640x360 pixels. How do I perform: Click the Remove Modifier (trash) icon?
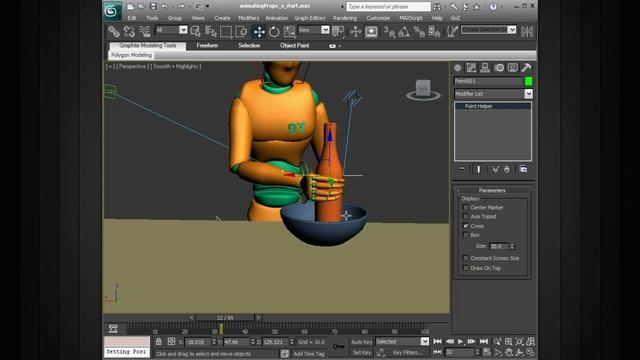[507, 169]
